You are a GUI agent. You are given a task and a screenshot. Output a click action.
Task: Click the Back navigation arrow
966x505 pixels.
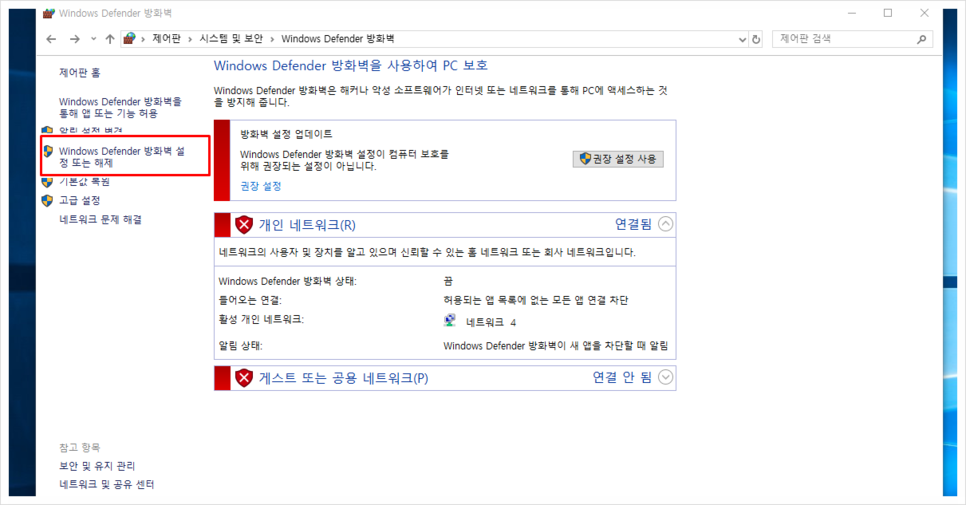click(51, 39)
